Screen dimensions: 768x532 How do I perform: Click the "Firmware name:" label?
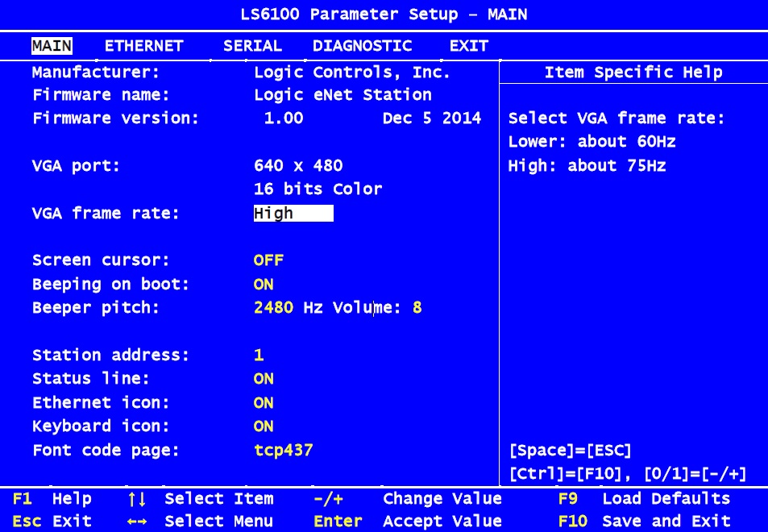pyautogui.click(x=101, y=94)
